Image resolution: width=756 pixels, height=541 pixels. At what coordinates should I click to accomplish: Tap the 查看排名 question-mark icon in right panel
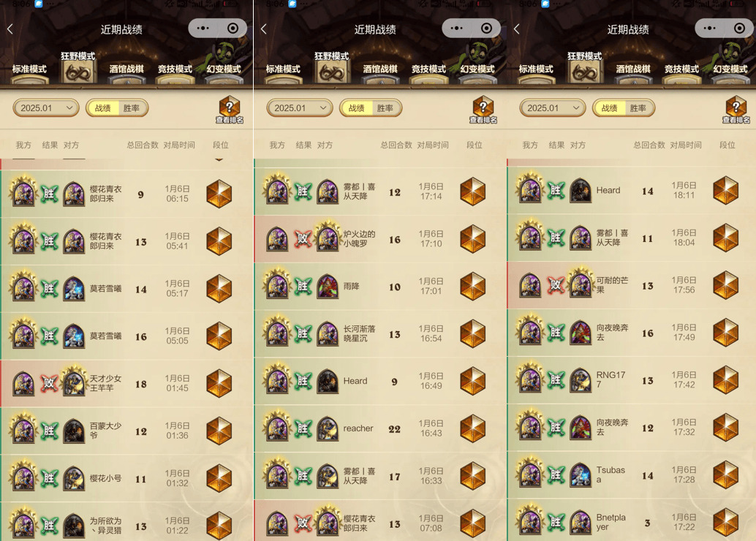pos(736,110)
